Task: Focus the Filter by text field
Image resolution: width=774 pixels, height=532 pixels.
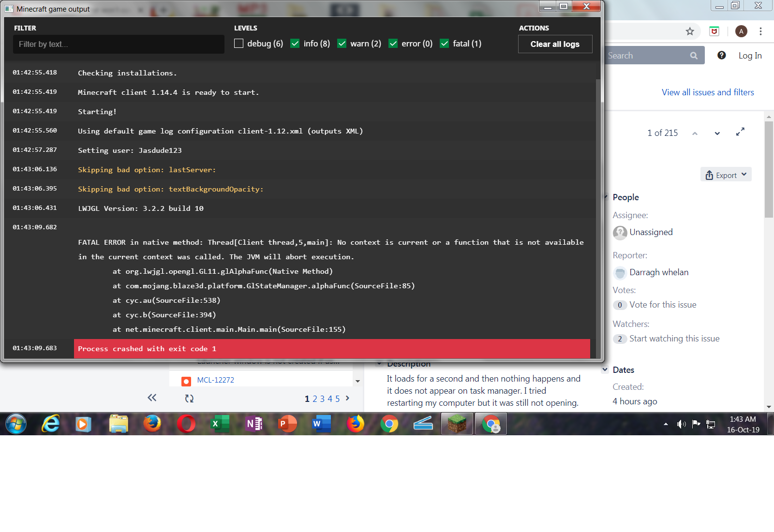Action: [119, 44]
